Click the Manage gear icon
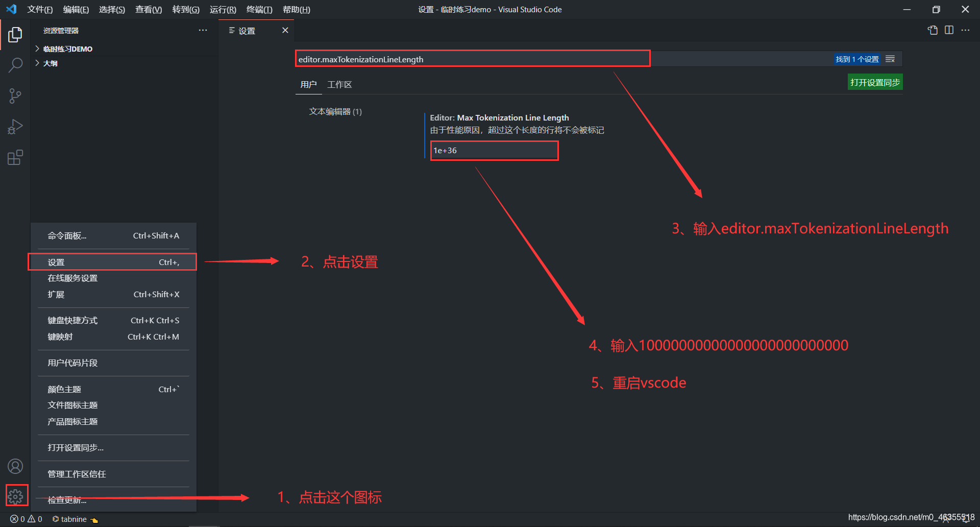Image resolution: width=980 pixels, height=527 pixels. pos(15,496)
